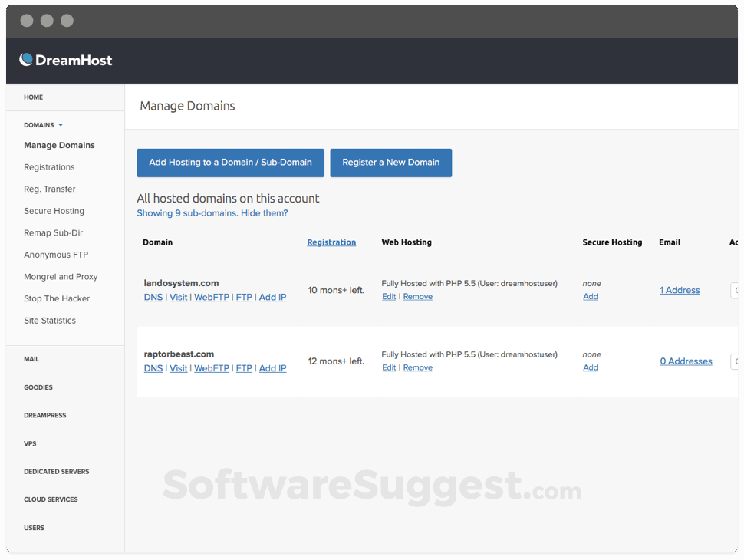Open the Remap Sub-Dir tool
The image size is (744, 560).
click(51, 232)
